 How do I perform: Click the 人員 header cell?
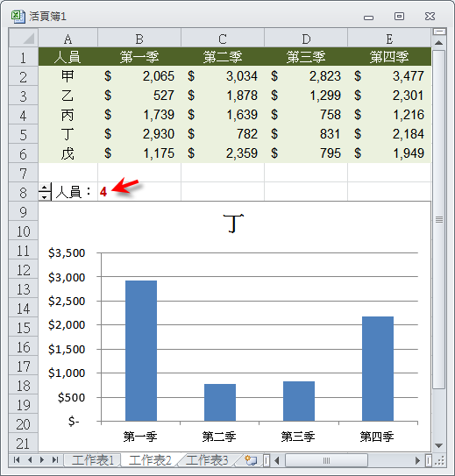(x=68, y=57)
